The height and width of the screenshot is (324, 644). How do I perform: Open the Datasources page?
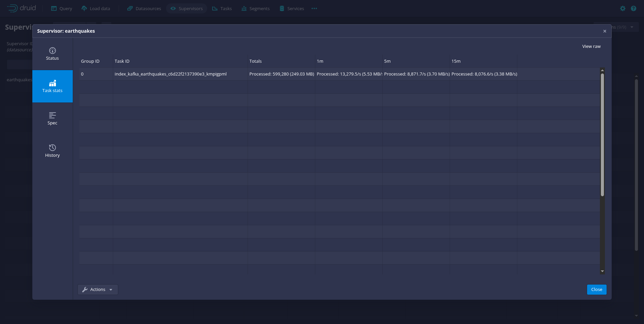tap(144, 8)
